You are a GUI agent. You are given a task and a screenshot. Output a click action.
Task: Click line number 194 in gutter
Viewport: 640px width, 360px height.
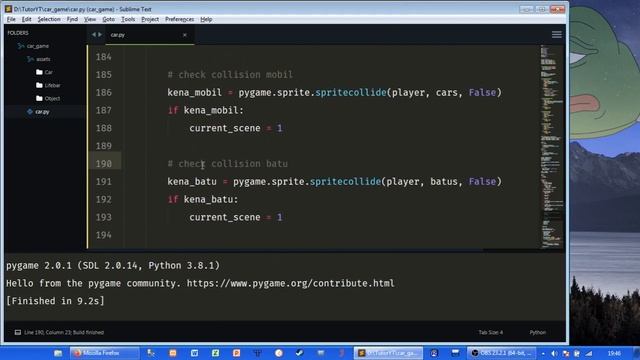pos(104,235)
